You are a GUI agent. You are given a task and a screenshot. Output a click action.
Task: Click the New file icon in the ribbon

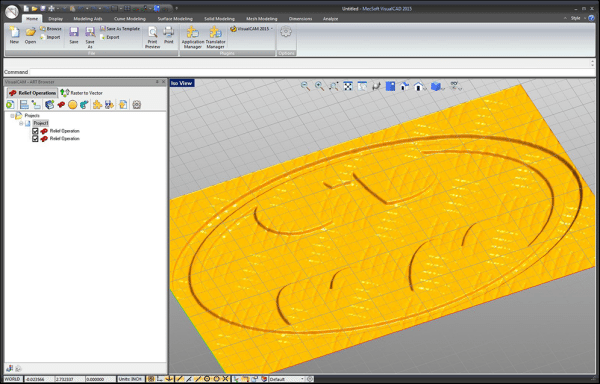(x=14, y=33)
